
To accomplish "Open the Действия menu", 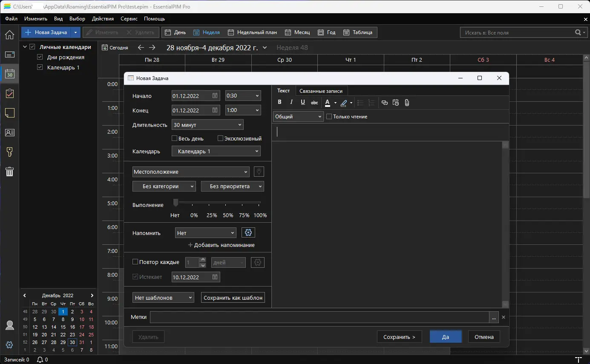I will click(x=103, y=19).
